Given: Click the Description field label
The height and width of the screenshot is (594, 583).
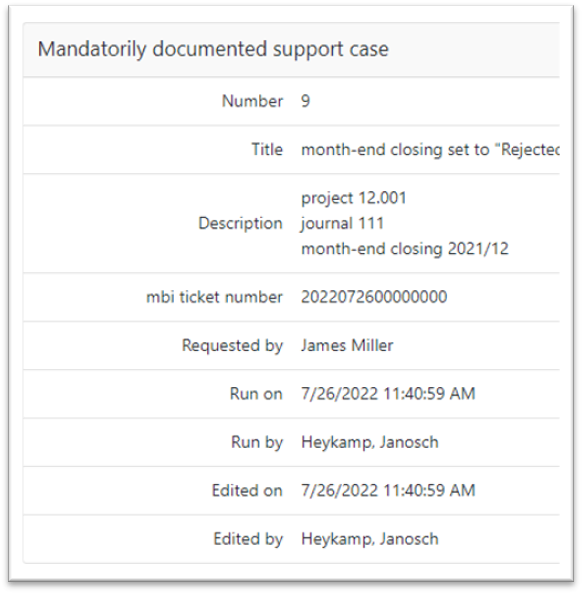Looking at the screenshot, I should [241, 223].
